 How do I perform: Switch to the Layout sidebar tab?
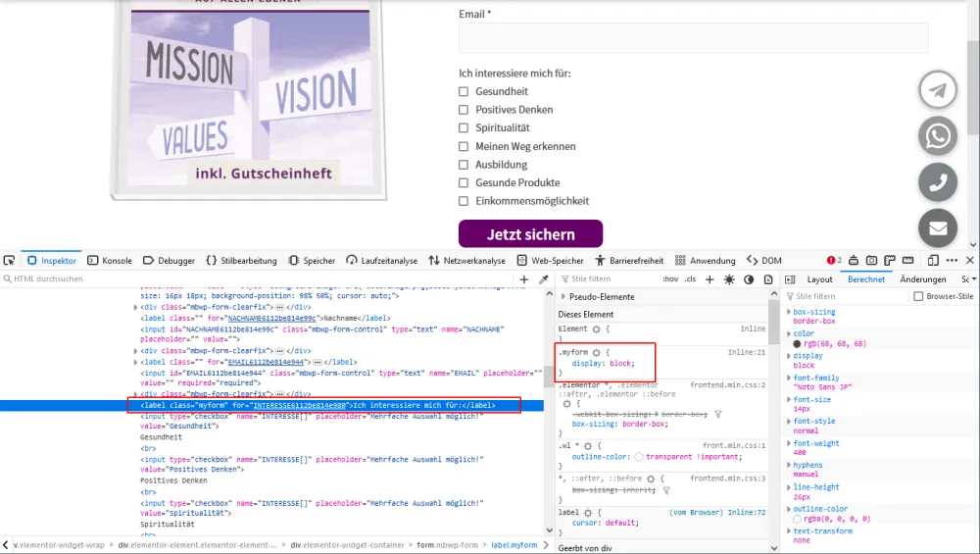click(819, 279)
